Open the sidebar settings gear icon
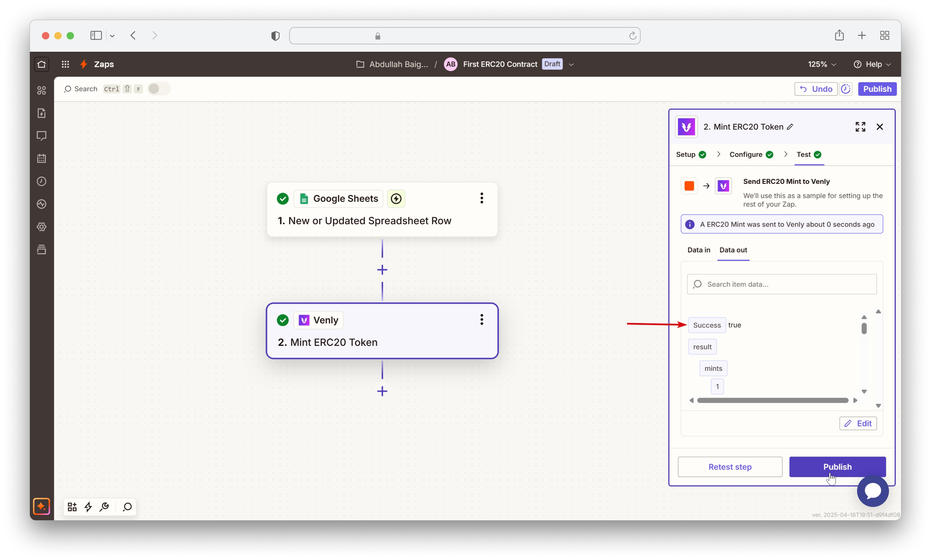Image resolution: width=931 pixels, height=560 pixels. [x=42, y=227]
